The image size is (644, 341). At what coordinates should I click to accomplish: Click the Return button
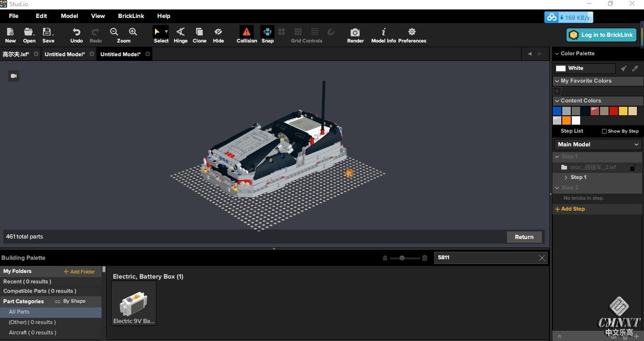click(524, 237)
